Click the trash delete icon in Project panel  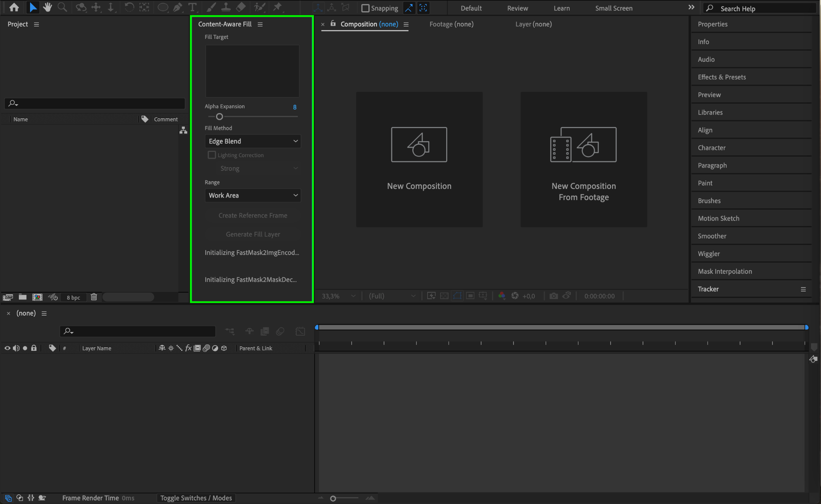coord(94,297)
